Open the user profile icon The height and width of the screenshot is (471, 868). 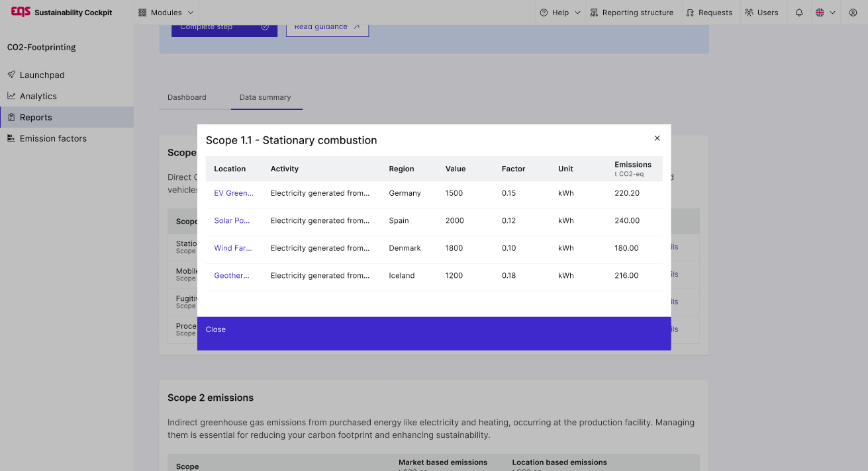(853, 13)
